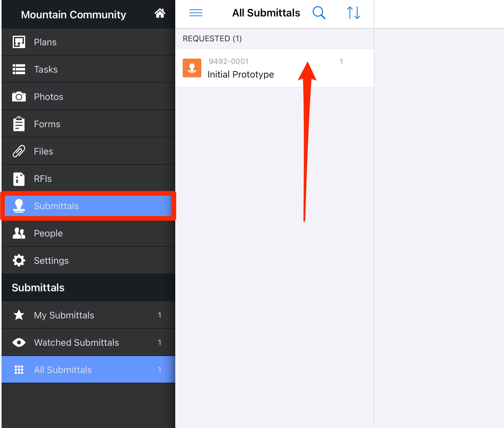Show My Submittals filter
504x428 pixels.
pyautogui.click(x=88, y=315)
